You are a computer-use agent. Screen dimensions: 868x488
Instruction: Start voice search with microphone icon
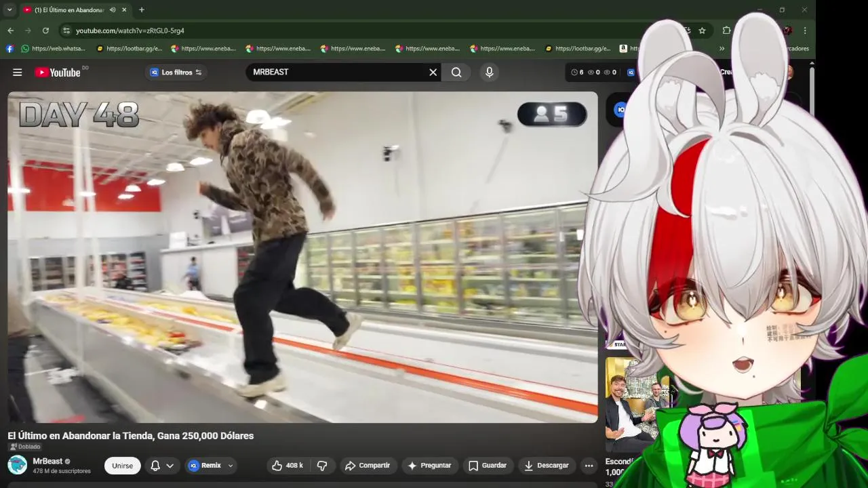pos(490,73)
